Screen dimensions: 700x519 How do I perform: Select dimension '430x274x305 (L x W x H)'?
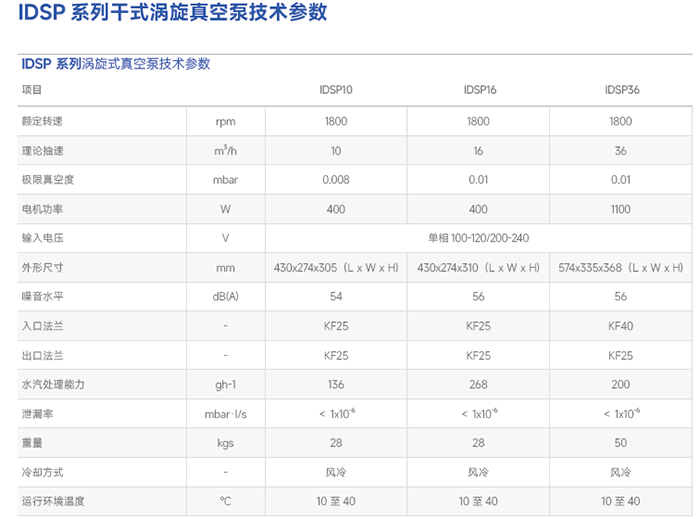[336, 268]
